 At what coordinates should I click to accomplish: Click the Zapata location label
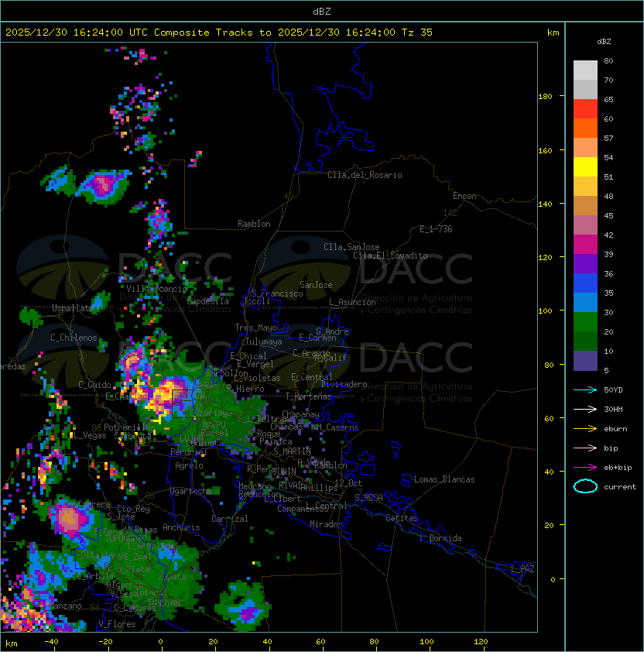tap(172, 577)
